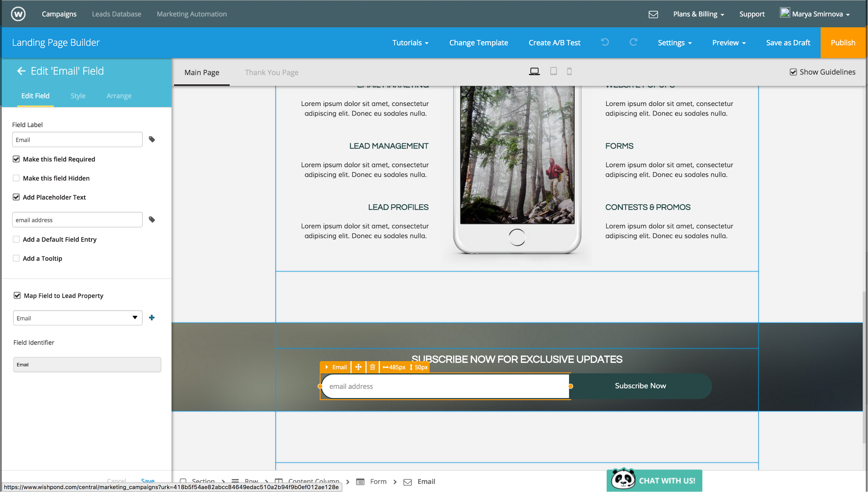This screenshot has height=492, width=868.
Task: Click the Subscribe Now button
Action: coord(640,386)
